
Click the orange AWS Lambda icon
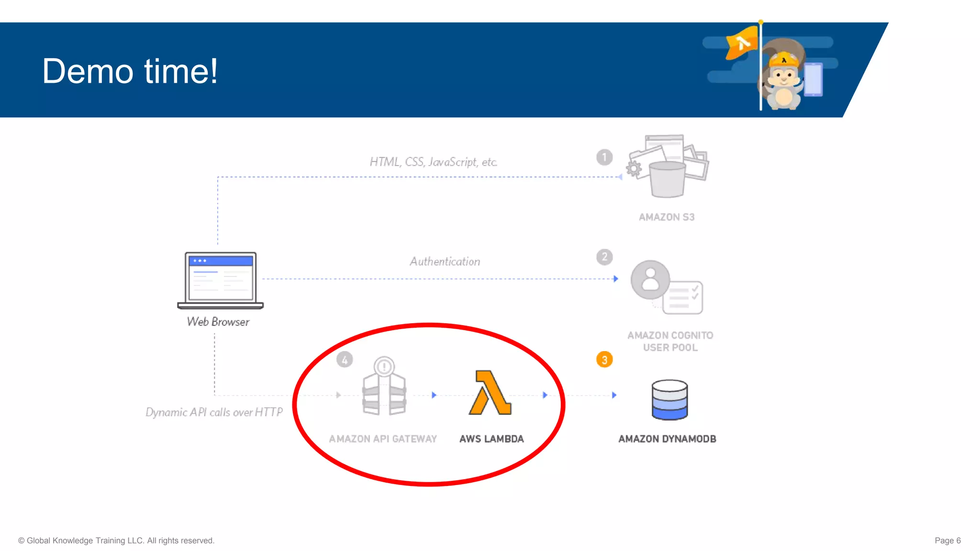point(490,393)
